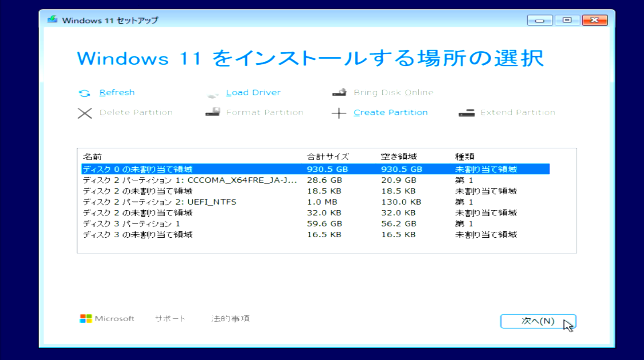
Task: Click the drive icon beside Bring Disk Online
Action: point(339,93)
